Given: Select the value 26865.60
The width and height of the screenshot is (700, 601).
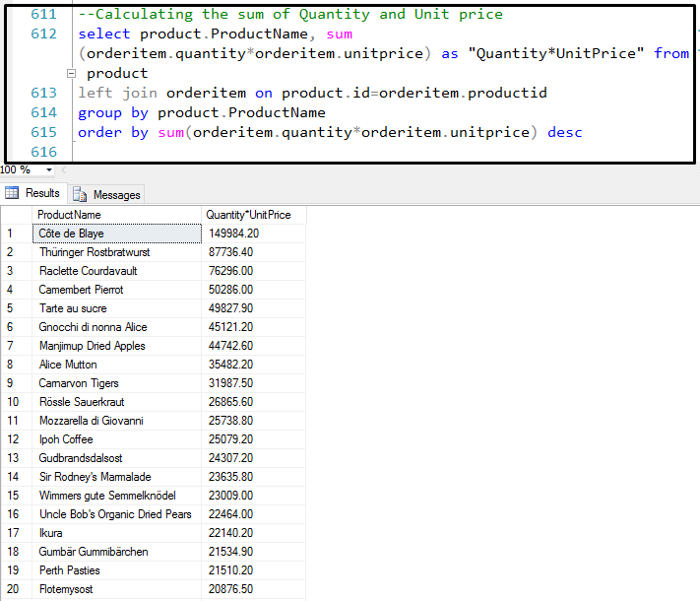Looking at the screenshot, I should [254, 402].
